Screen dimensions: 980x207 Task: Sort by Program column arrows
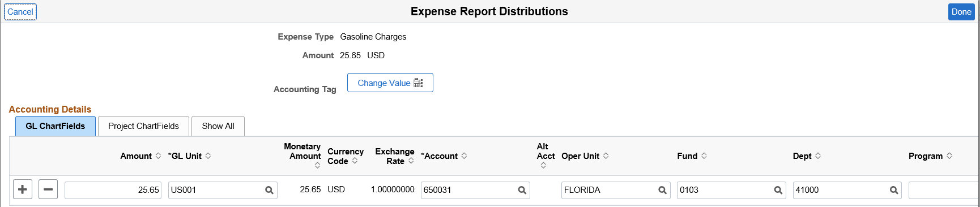point(949,156)
